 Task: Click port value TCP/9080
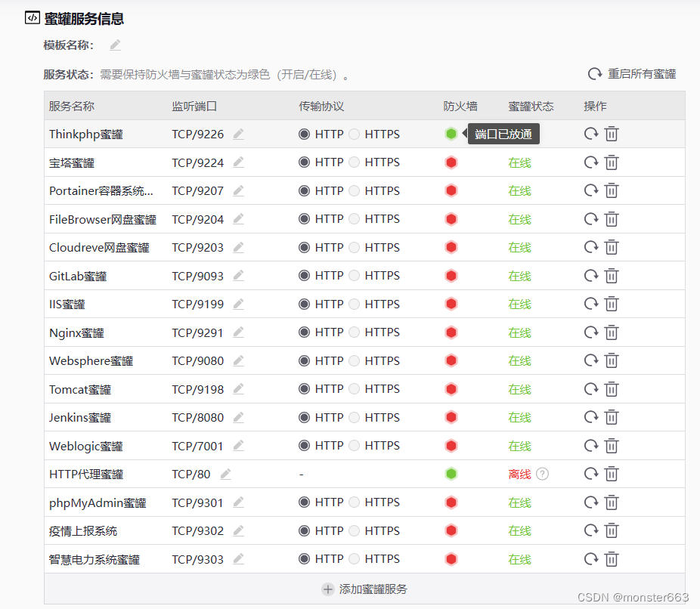[x=198, y=361]
